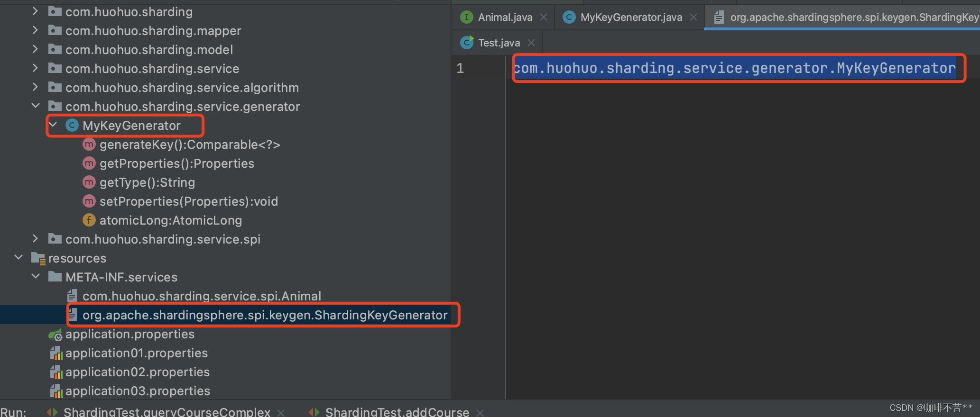This screenshot has height=417, width=980.
Task: Click the com.huohuo.sharding.service.generator.MyKeyGenerator code line
Action: (x=734, y=68)
